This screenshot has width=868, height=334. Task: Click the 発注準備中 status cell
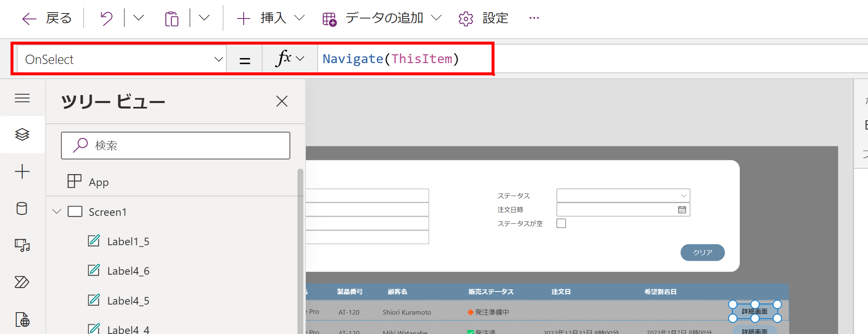coord(488,312)
